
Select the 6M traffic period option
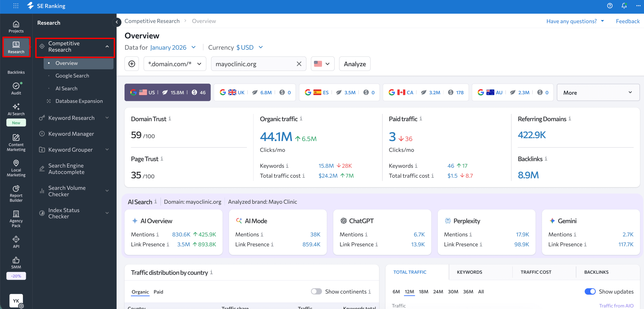pyautogui.click(x=396, y=291)
